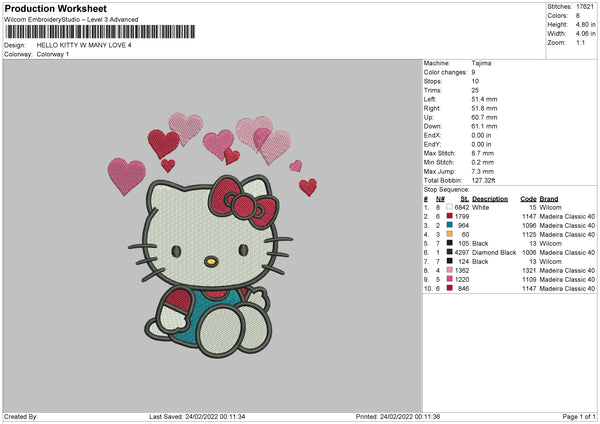The height and width of the screenshot is (424, 600).
Task: Select the 'Diamond Black' description
Action: click(494, 253)
